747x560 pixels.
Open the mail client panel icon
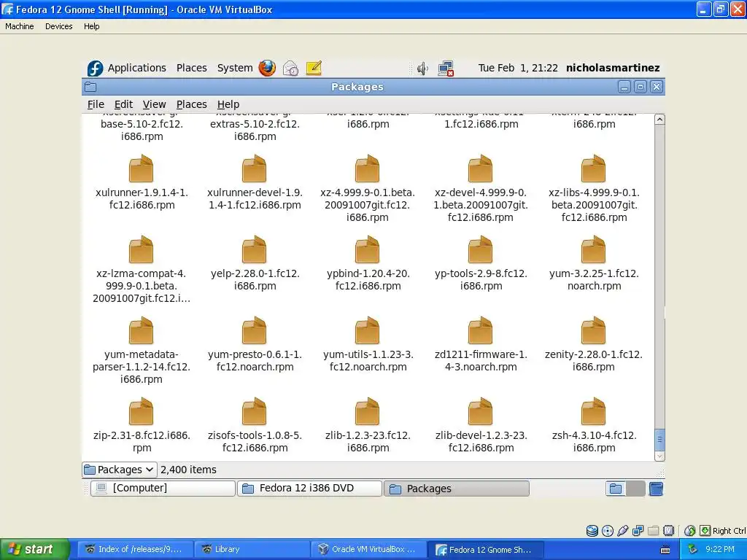(290, 68)
